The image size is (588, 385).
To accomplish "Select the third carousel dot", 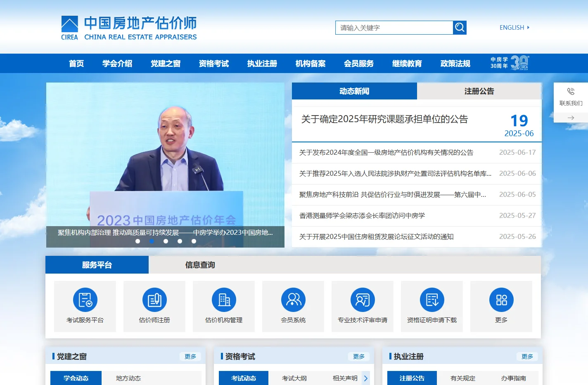I will pyautogui.click(x=166, y=241).
